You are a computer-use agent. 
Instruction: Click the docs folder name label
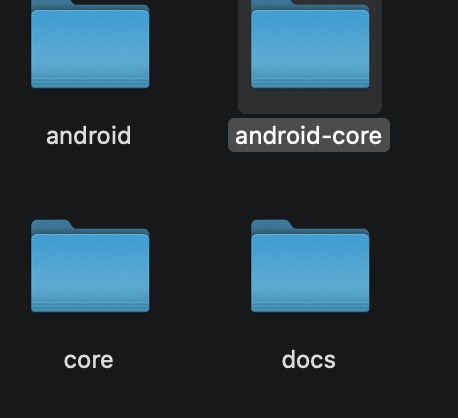309,360
